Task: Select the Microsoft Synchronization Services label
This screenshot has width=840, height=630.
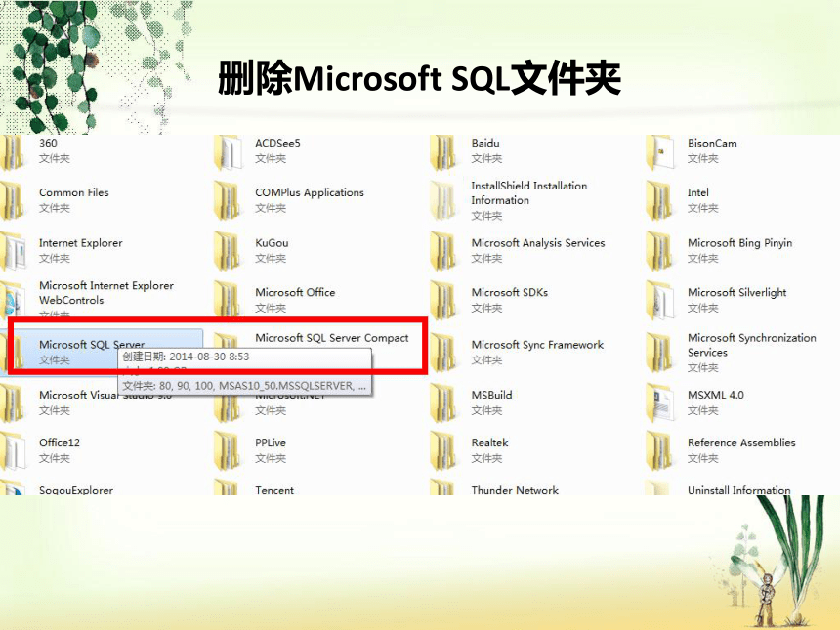Action: (x=752, y=345)
